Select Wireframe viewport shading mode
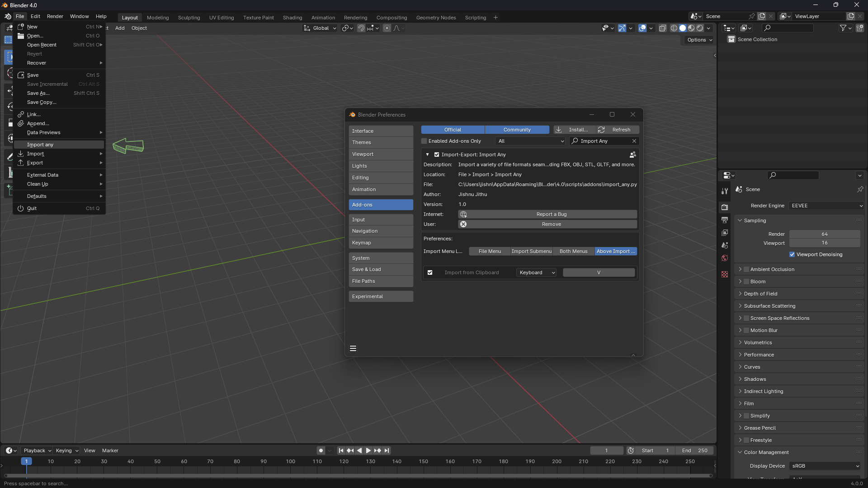This screenshot has height=488, width=868. tap(674, 28)
